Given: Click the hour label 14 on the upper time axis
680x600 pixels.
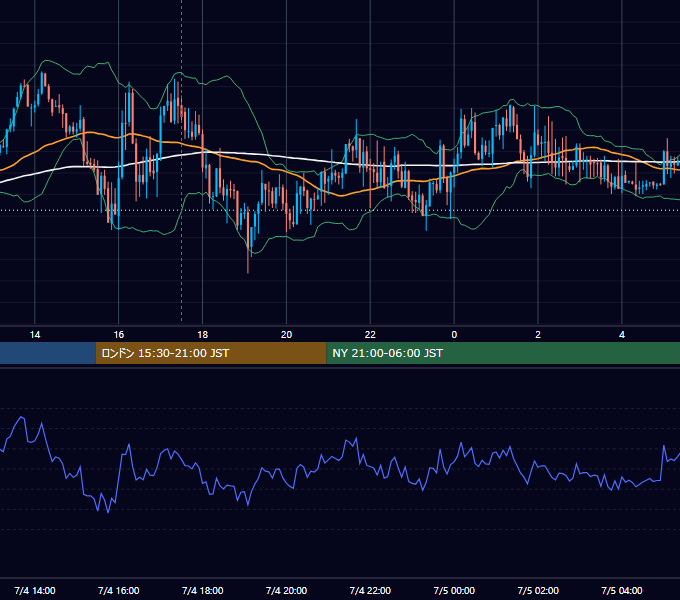Looking at the screenshot, I should click(x=35, y=334).
